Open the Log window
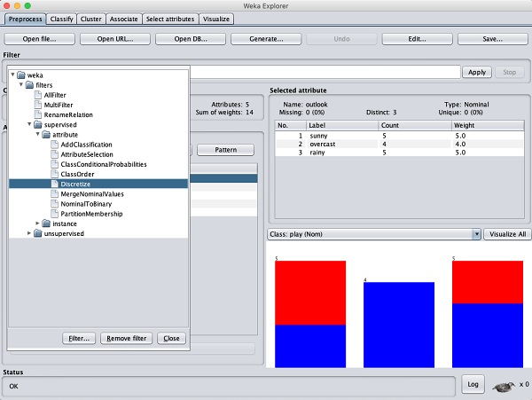Screen dimensions: 532x400 point(473,384)
